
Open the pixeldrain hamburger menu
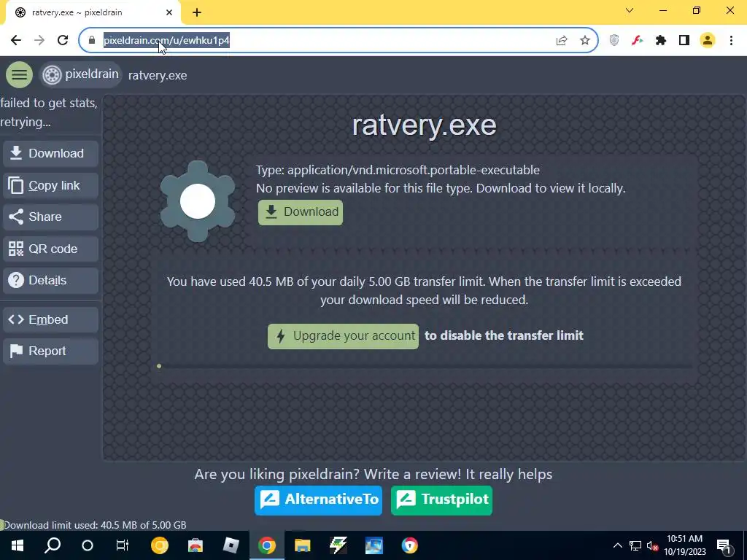tap(19, 75)
